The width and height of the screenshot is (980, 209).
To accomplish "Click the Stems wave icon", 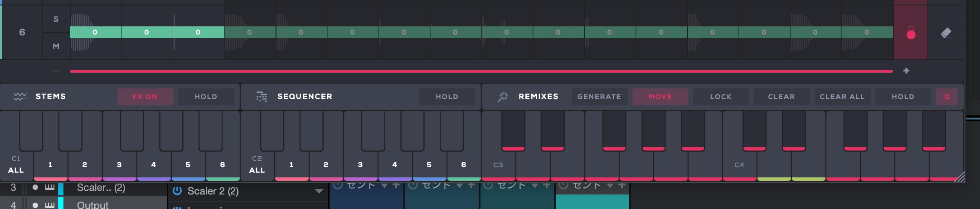I will pos(20,96).
